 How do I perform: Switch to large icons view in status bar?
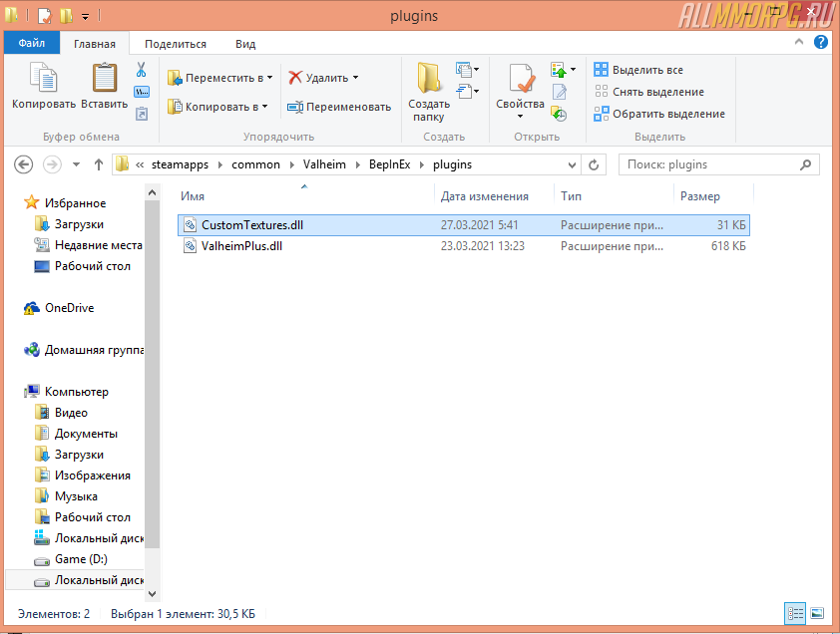[817, 614]
